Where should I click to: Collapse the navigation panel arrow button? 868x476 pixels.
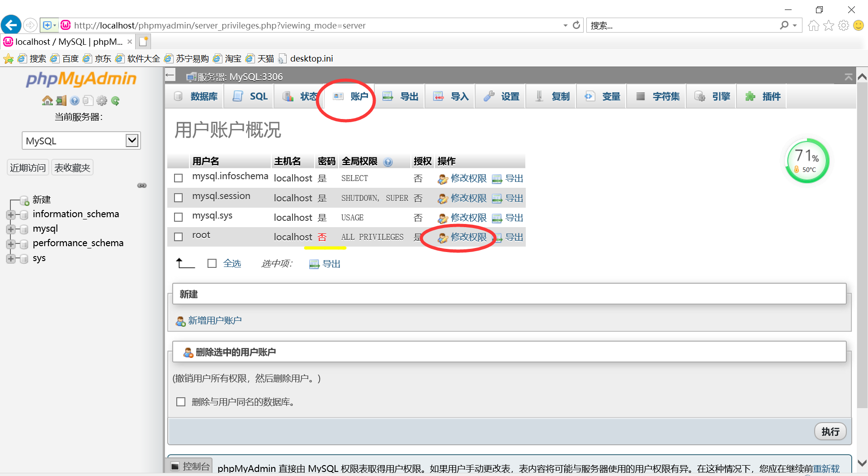click(x=170, y=75)
